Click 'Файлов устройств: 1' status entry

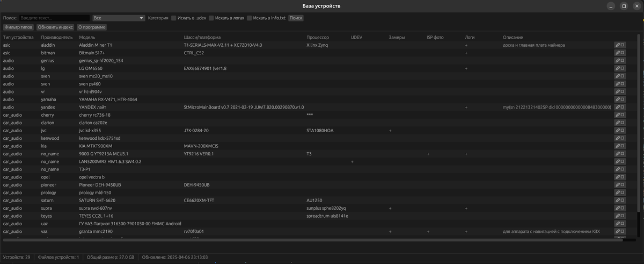coord(58,258)
